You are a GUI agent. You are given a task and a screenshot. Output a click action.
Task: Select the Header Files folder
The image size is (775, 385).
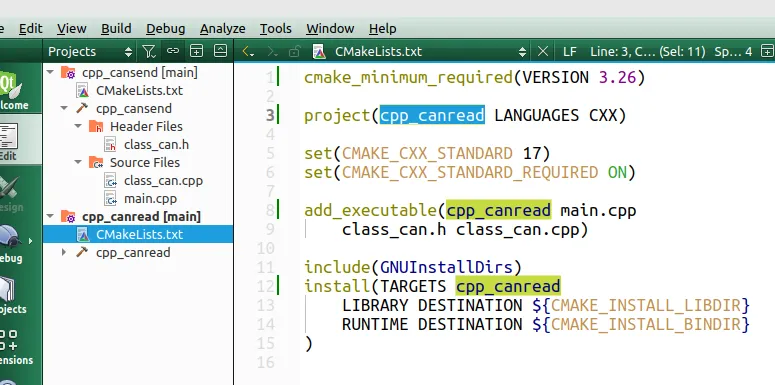tap(146, 127)
